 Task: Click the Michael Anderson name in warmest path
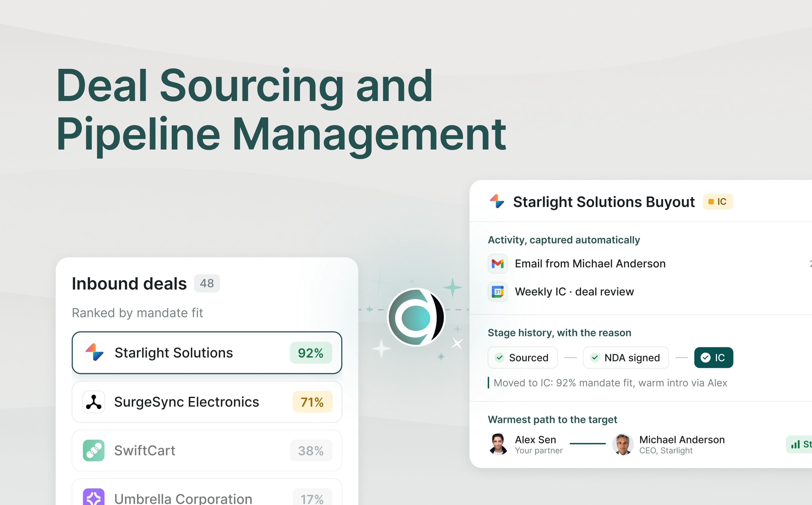point(682,440)
